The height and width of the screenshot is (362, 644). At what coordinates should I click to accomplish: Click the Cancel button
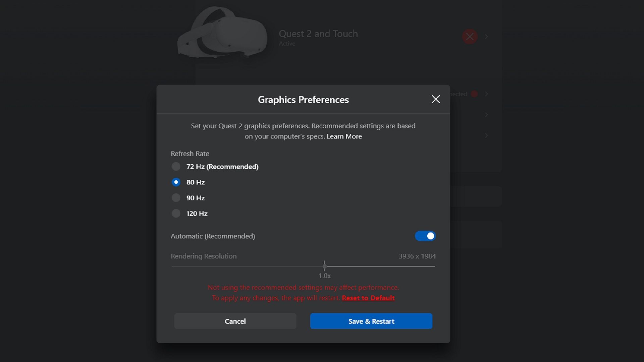(235, 321)
